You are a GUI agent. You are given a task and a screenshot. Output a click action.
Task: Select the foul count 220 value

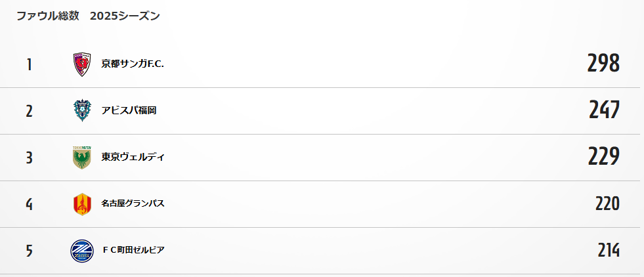pos(607,203)
